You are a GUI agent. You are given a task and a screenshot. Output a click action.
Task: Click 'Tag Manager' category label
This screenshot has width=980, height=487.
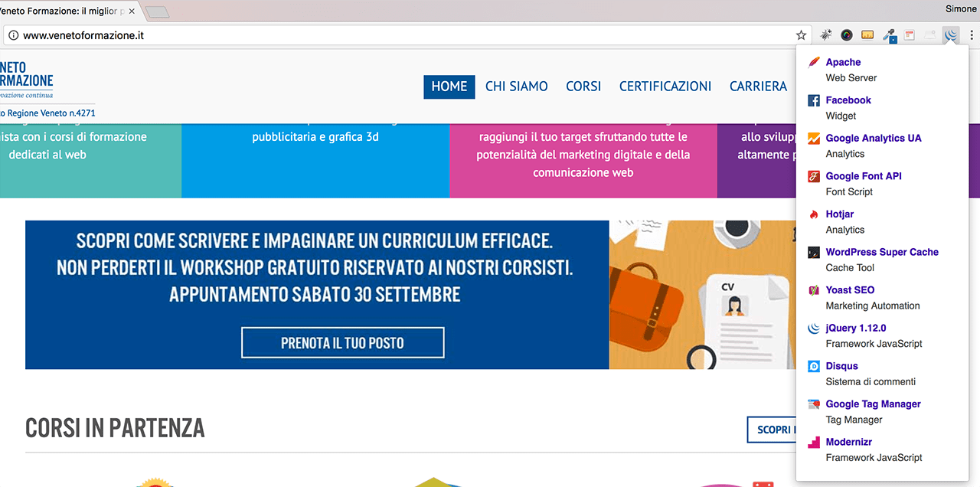click(x=854, y=420)
